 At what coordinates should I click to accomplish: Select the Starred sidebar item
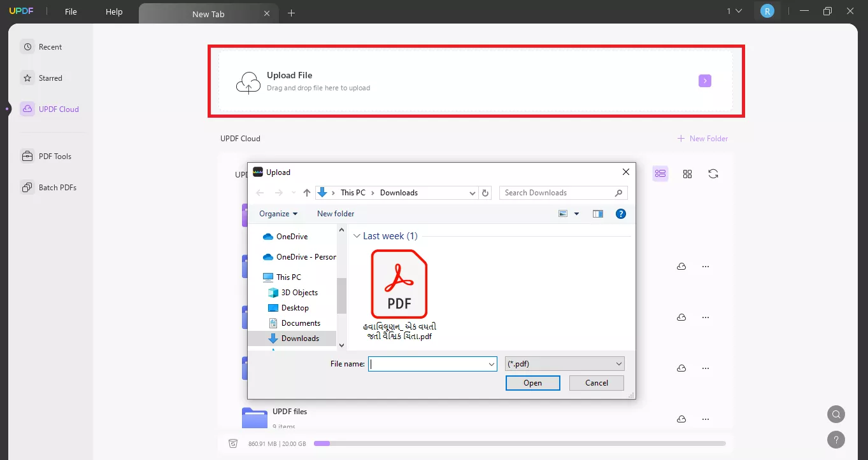pos(50,78)
